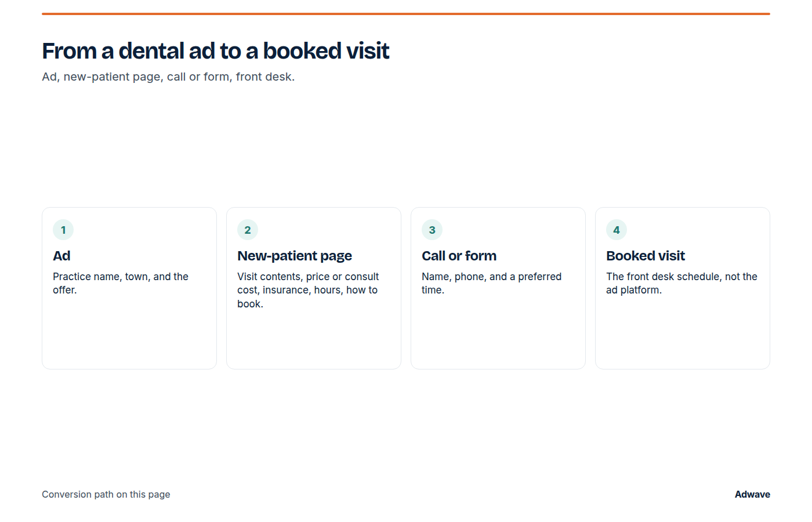Screen dimensions: 812x522
Task: Click the step 4 number badge
Action: coord(617,230)
